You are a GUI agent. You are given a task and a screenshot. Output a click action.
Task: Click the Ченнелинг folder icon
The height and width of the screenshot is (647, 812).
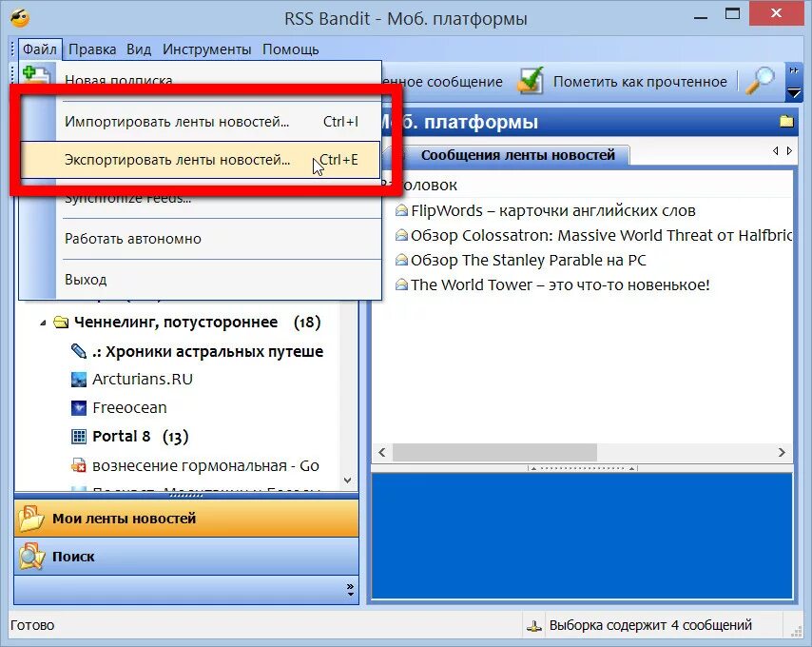coord(61,323)
